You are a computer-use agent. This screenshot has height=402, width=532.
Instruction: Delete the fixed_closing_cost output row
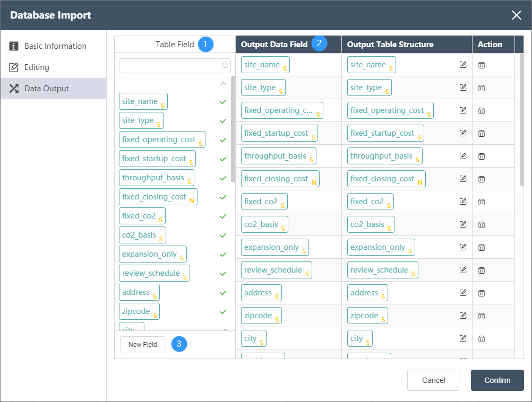point(482,179)
